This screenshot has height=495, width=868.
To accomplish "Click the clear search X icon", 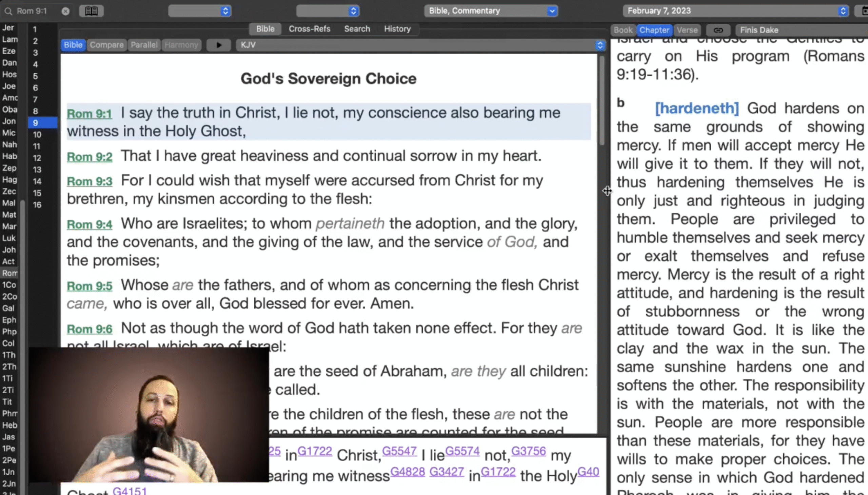I will tap(66, 11).
